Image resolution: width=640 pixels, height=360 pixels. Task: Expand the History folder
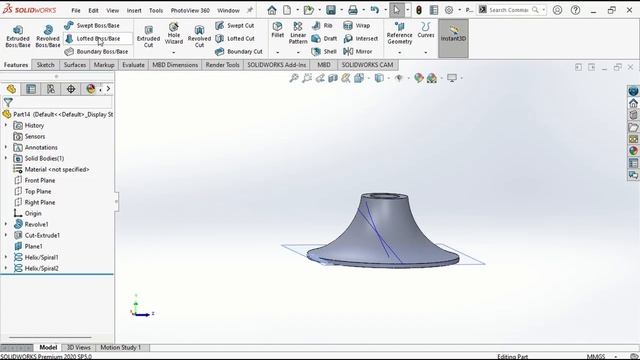coord(6,125)
